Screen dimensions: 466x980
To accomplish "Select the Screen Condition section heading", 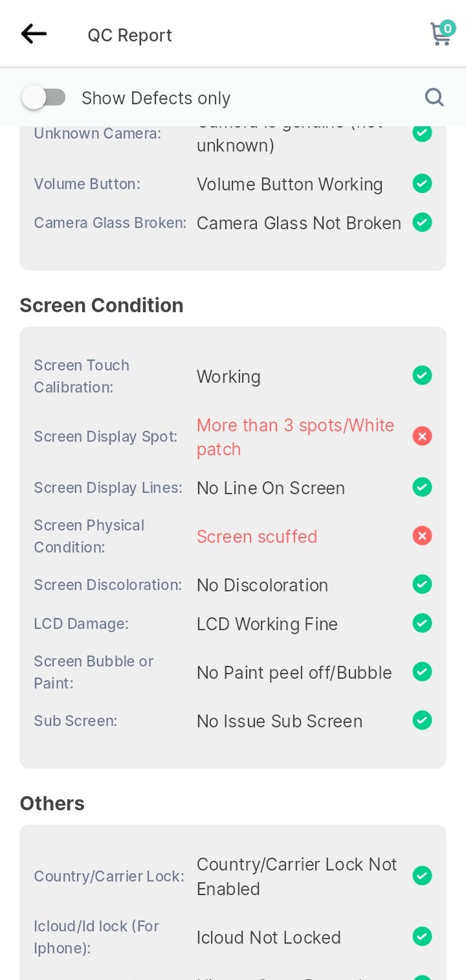I will pos(102,305).
